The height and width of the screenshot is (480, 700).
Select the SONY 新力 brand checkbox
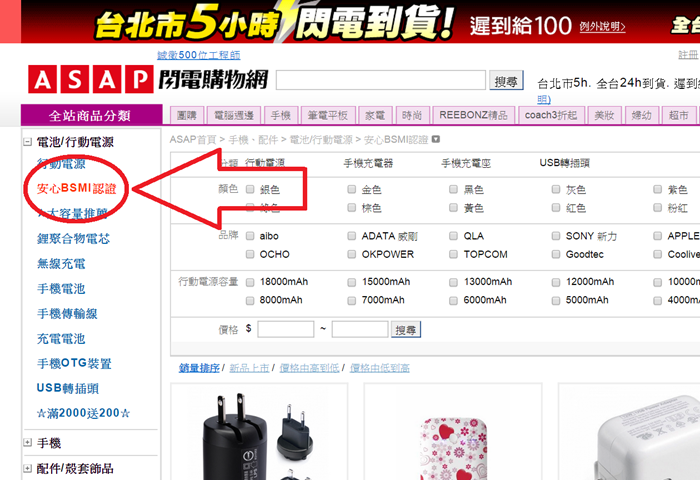pos(557,236)
